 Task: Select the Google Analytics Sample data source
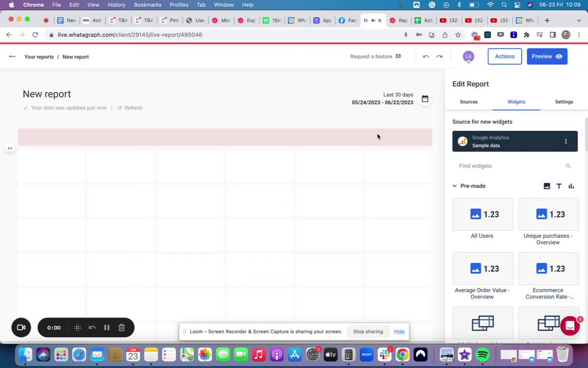[515, 141]
